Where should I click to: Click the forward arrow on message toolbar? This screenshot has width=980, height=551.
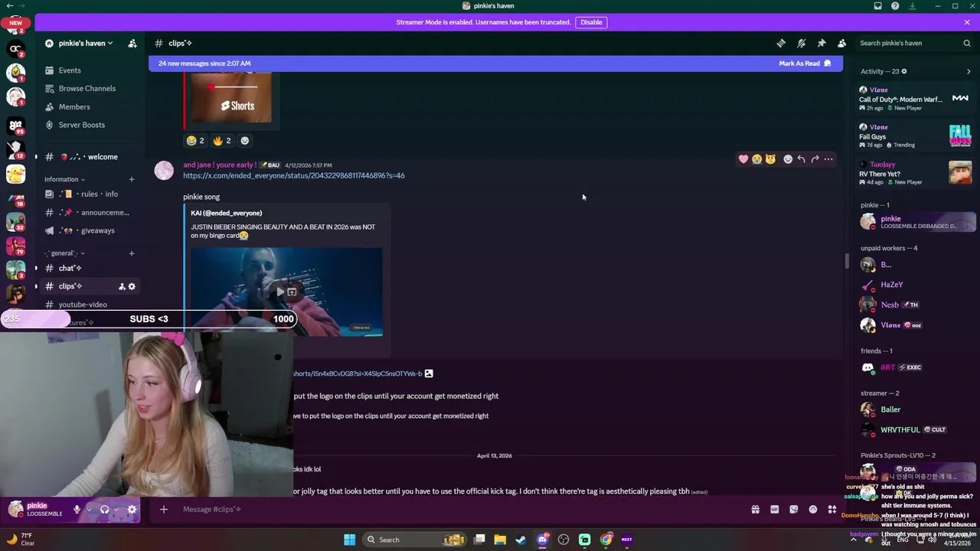pos(815,159)
